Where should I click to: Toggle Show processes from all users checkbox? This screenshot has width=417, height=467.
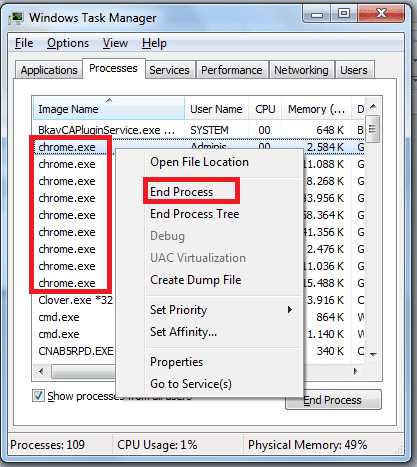38,396
